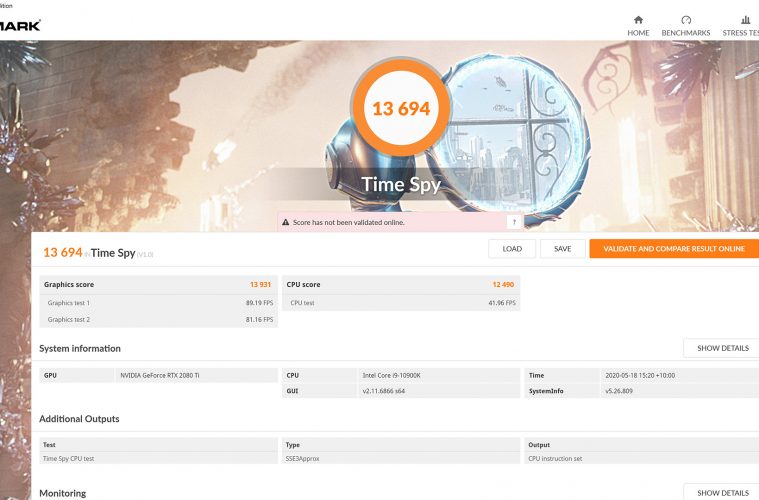This screenshot has height=500, width=759.
Task: Show details for System information
Action: [x=723, y=348]
